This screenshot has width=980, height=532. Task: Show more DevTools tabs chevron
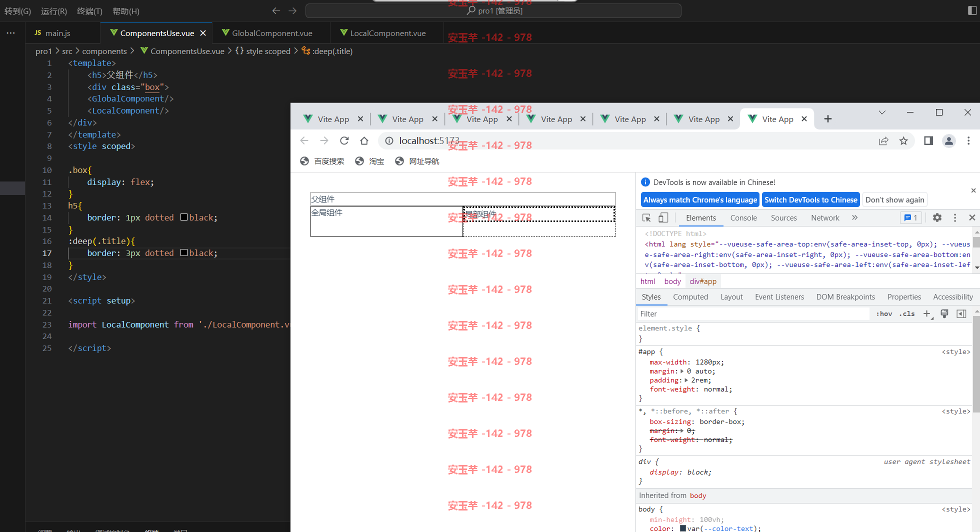click(854, 218)
